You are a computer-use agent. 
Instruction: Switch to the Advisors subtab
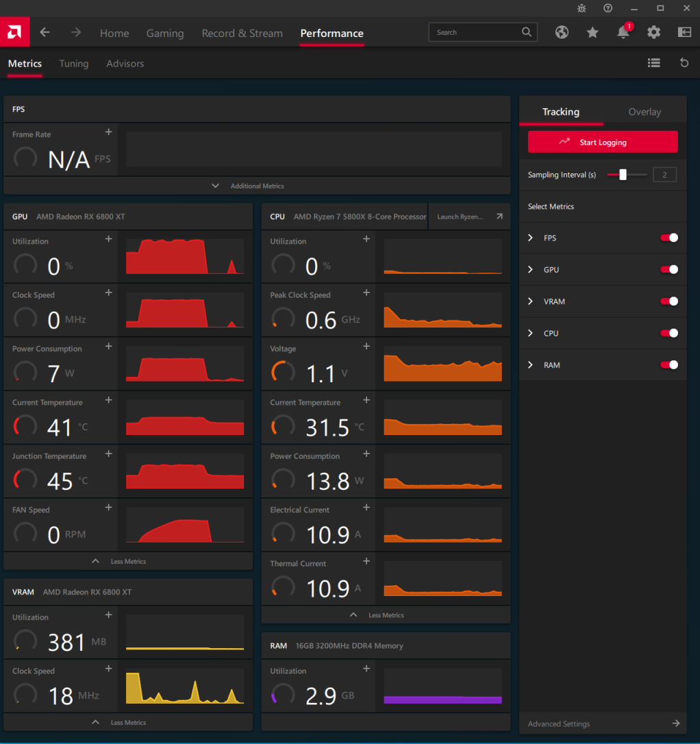tap(125, 64)
